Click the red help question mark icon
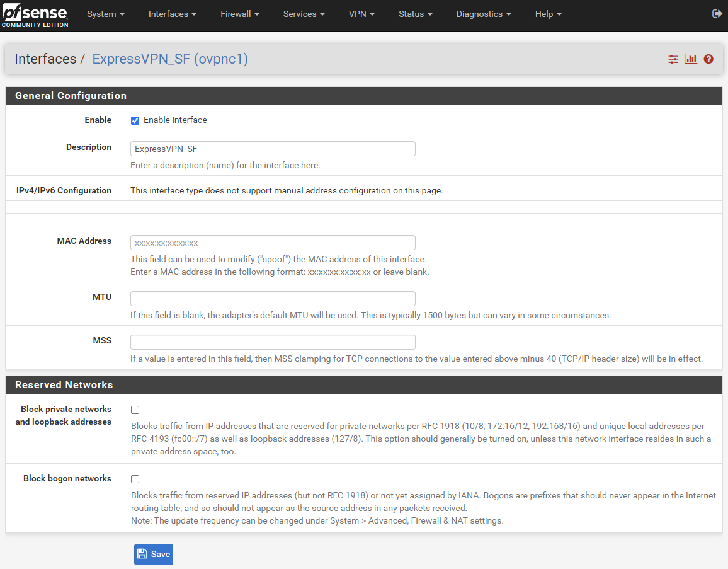This screenshot has width=728, height=569. [708, 59]
